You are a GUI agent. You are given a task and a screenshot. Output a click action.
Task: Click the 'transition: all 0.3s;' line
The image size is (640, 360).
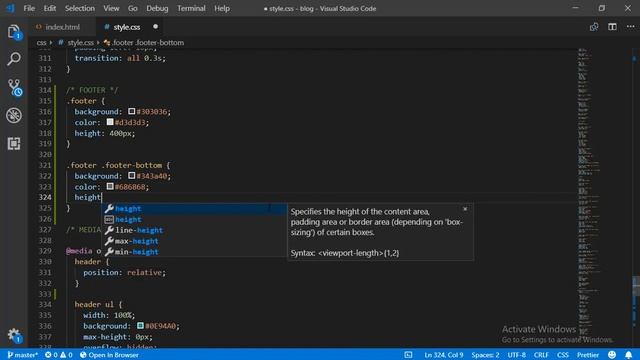click(x=120, y=58)
